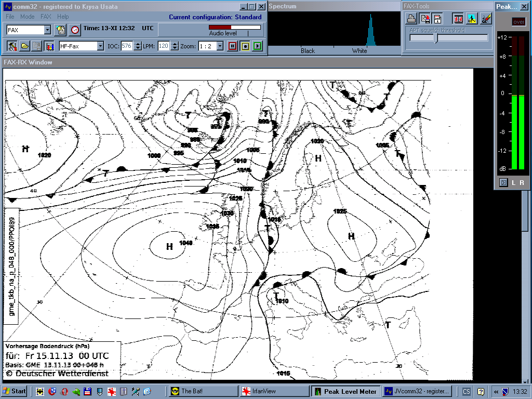Click the blue shield quick launch icon

click(x=99, y=392)
